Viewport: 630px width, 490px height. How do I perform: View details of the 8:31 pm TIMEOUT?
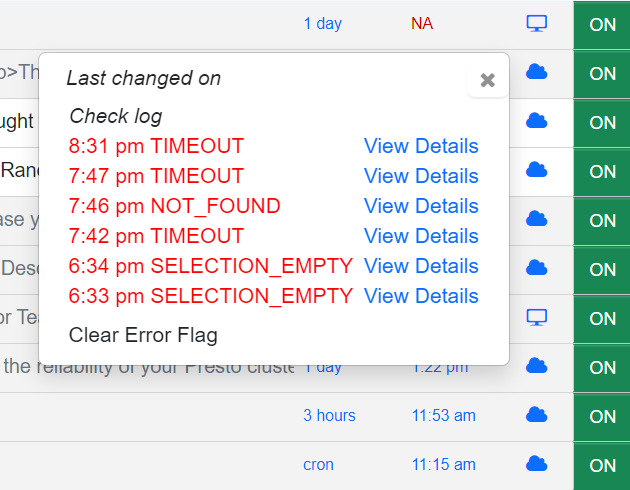coord(421,146)
